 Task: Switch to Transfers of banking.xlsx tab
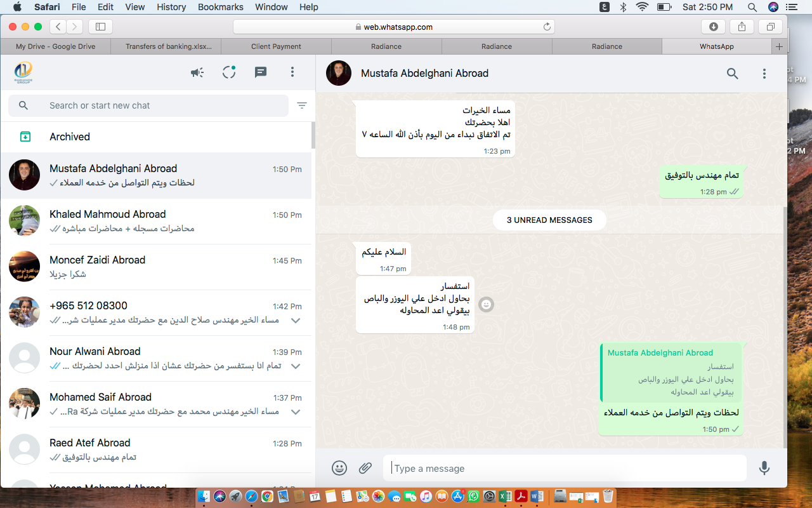tap(166, 46)
